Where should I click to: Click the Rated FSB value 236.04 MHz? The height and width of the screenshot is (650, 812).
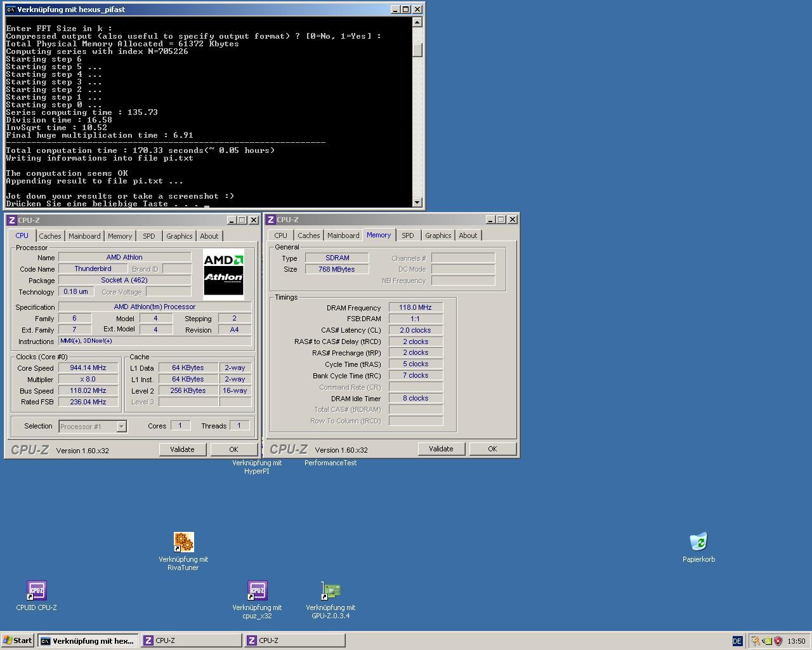tap(88, 402)
